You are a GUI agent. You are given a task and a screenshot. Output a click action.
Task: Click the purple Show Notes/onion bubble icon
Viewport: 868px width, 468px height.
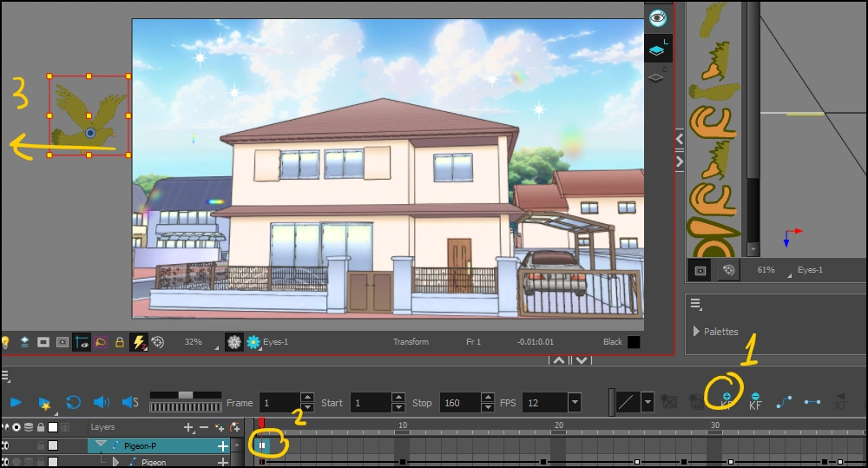pyautogui.click(x=100, y=342)
